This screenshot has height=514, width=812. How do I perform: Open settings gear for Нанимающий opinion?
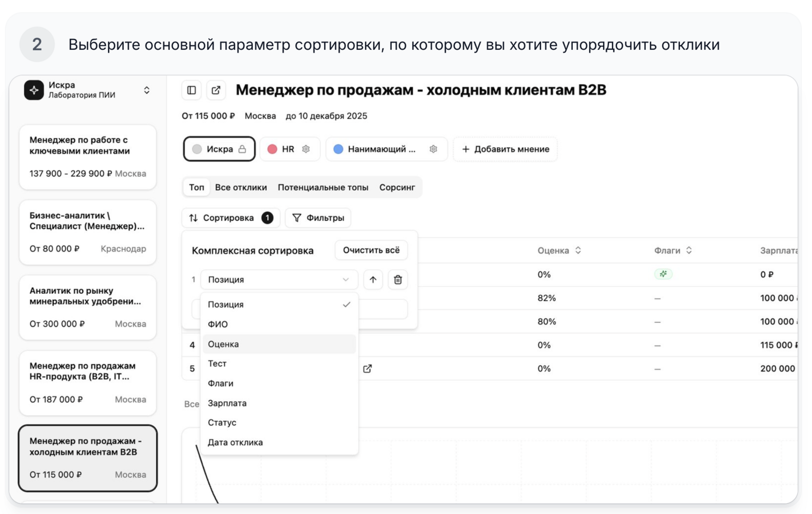coord(433,149)
